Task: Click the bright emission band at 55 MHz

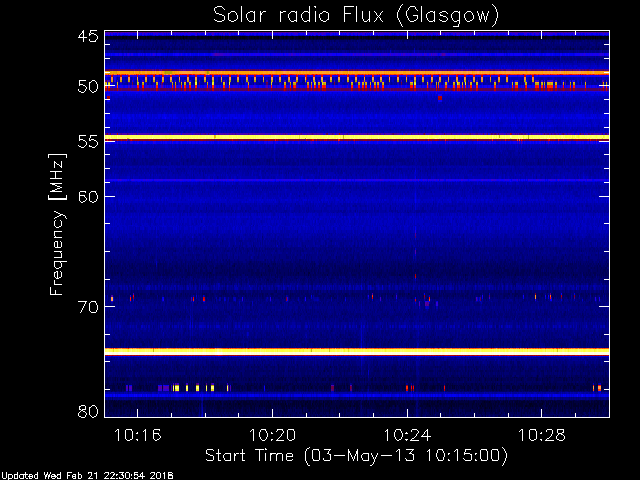Action: pos(356,137)
